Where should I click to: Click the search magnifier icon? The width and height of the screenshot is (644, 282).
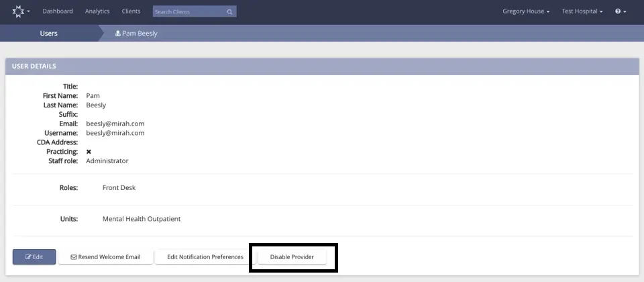pyautogui.click(x=229, y=12)
